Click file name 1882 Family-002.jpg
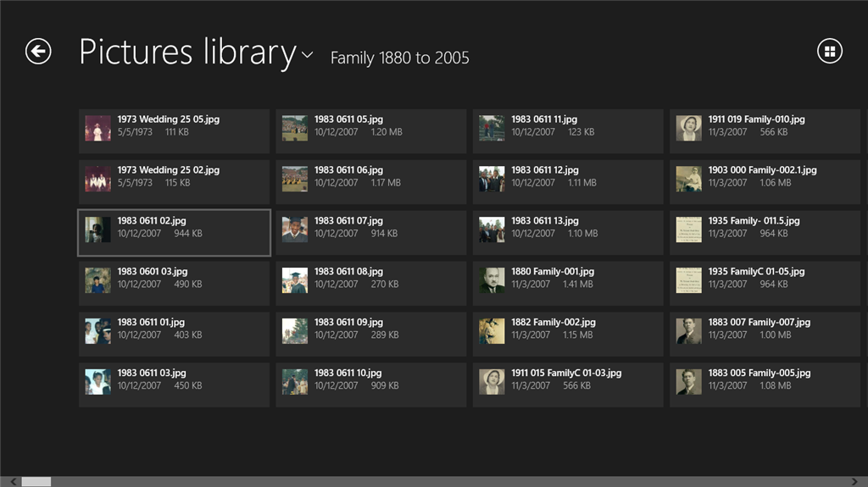Screen dimensions: 868x487 tap(554, 323)
